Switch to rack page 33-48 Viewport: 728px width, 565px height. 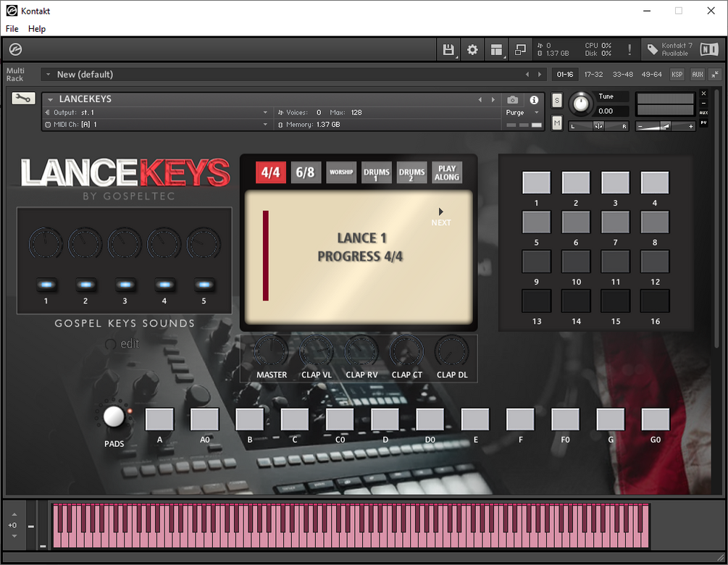pos(623,75)
